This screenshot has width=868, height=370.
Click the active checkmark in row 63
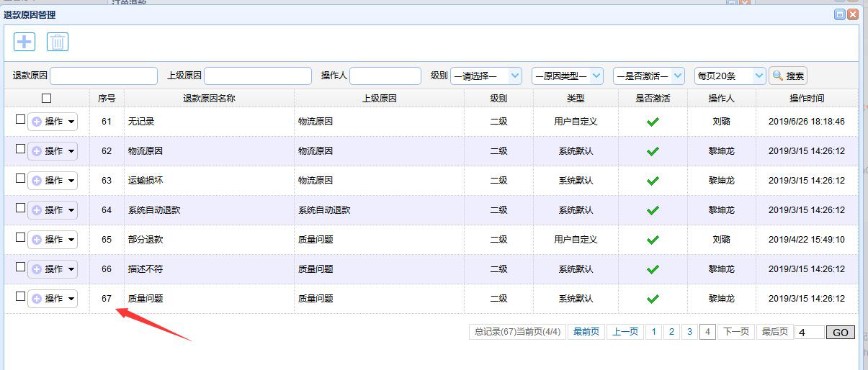(x=653, y=181)
